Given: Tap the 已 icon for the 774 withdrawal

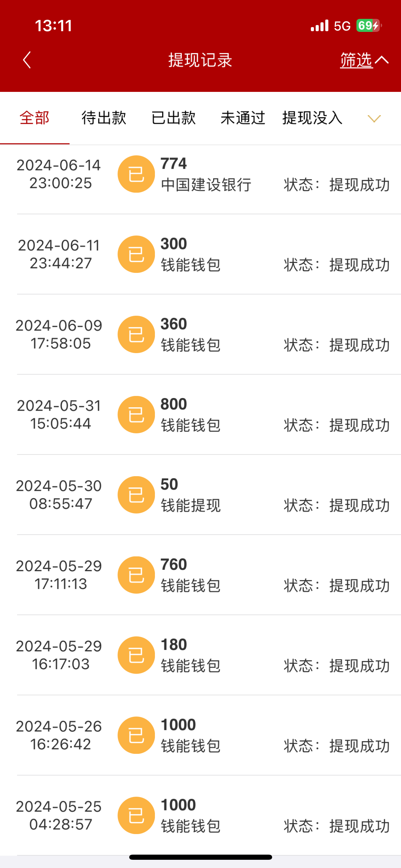Looking at the screenshot, I should click(136, 174).
